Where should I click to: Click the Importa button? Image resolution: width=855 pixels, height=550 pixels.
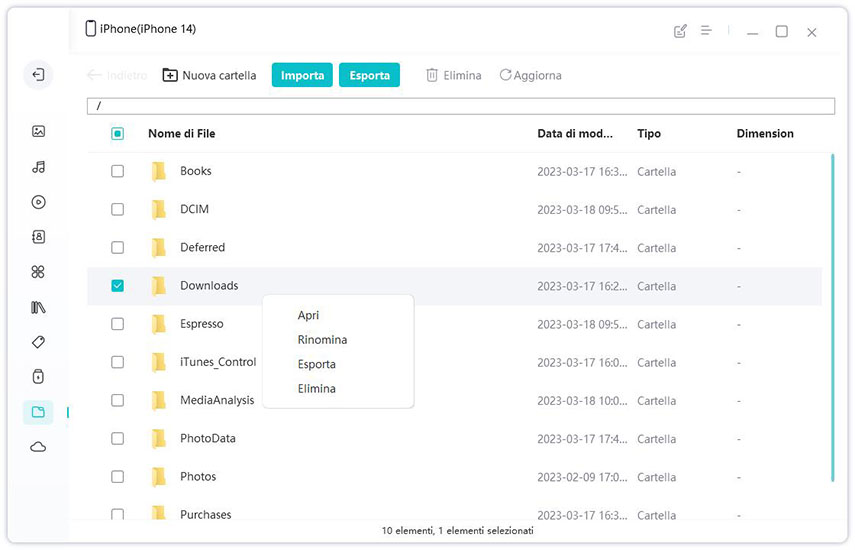point(302,76)
